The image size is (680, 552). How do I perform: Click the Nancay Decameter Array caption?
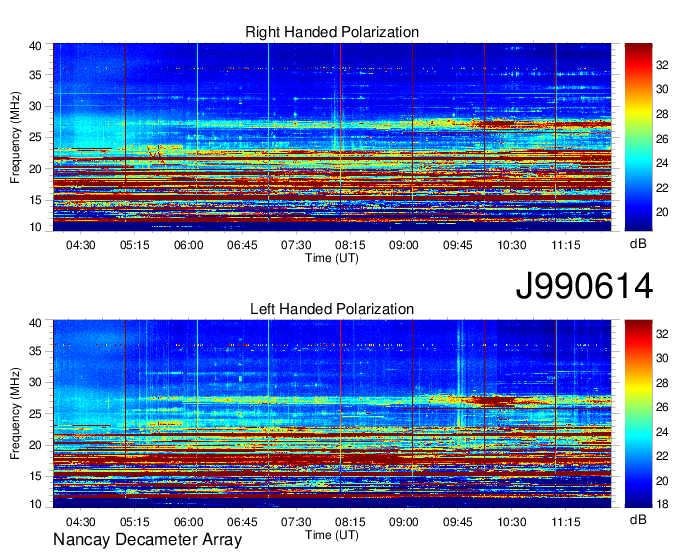[x=147, y=540]
